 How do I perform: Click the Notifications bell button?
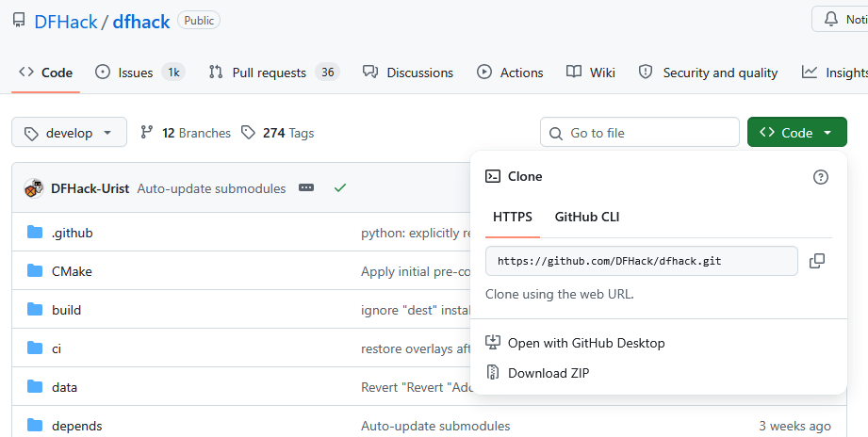[840, 20]
